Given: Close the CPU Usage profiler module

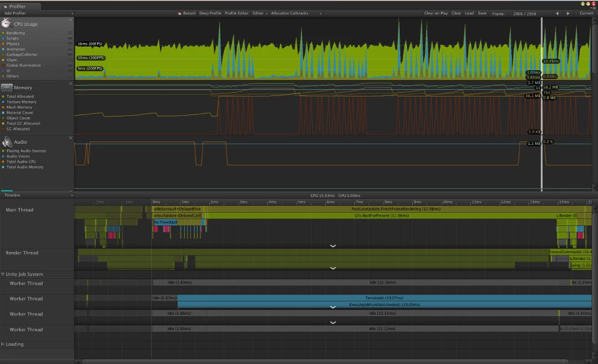Looking at the screenshot, I should (x=71, y=20).
